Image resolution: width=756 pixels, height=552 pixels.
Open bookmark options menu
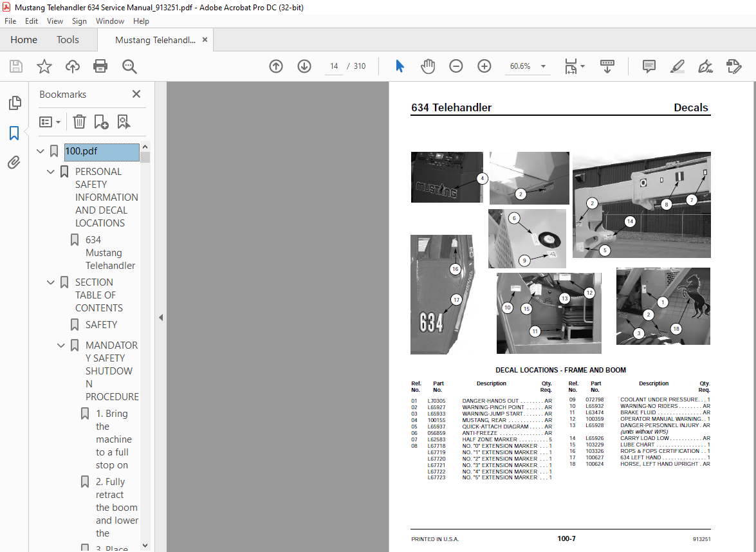50,122
